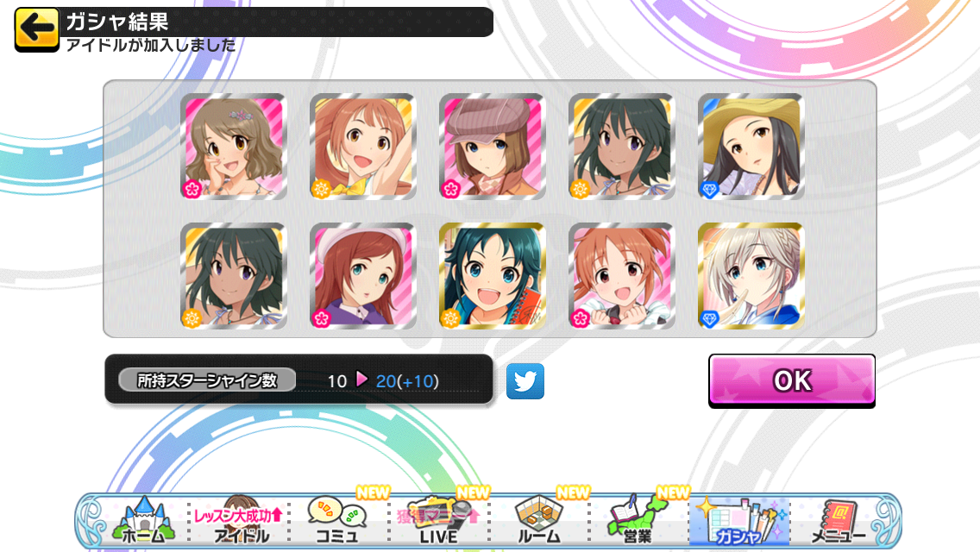Viewport: 980px width, 552px height.
Task: Open the LIVE microphone icon
Action: pos(439,520)
